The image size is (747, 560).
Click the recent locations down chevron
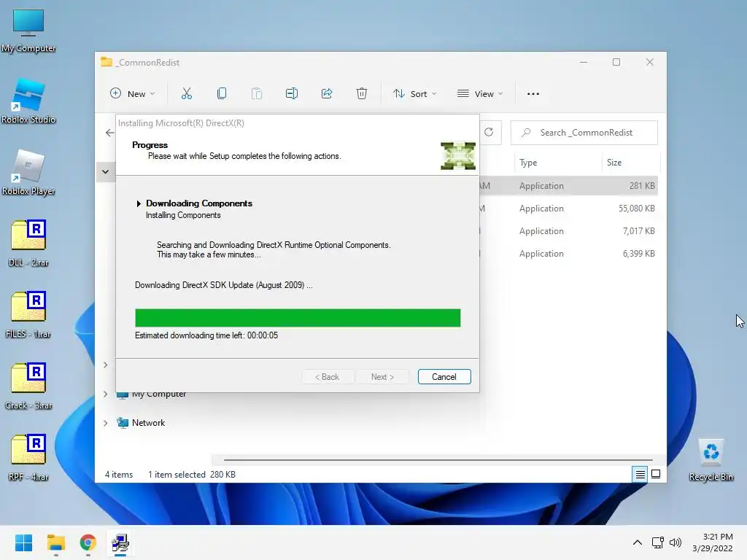click(x=105, y=172)
